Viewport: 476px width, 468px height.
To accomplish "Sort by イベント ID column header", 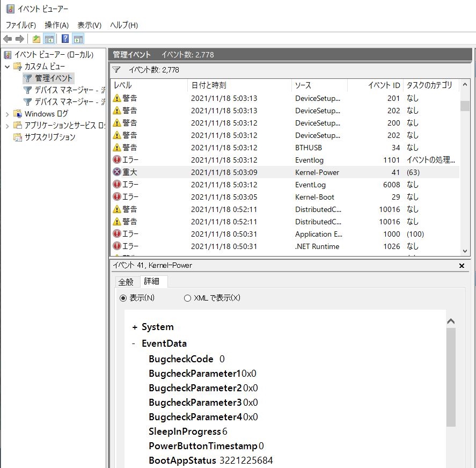I will pyautogui.click(x=375, y=85).
